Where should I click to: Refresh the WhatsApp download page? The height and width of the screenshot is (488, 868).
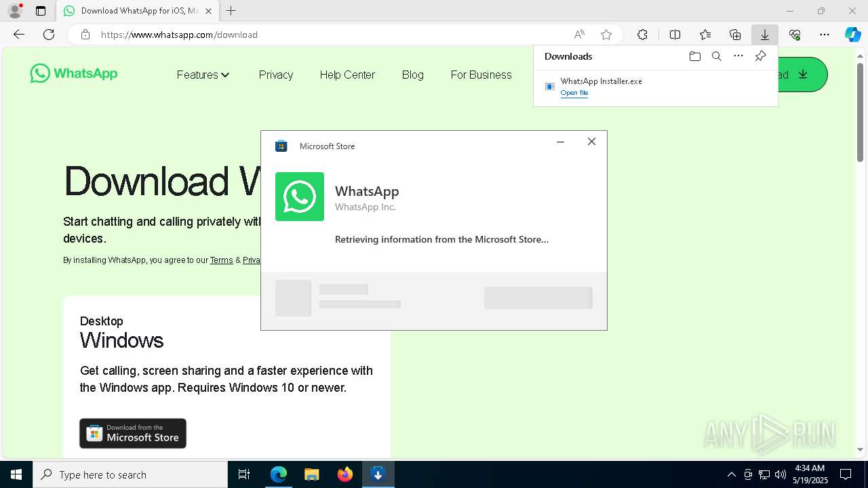click(x=49, y=35)
